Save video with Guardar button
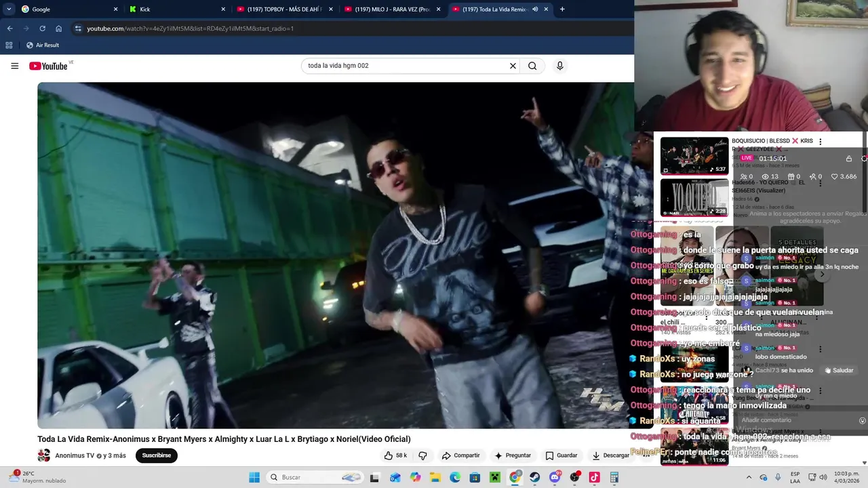 pos(561,455)
